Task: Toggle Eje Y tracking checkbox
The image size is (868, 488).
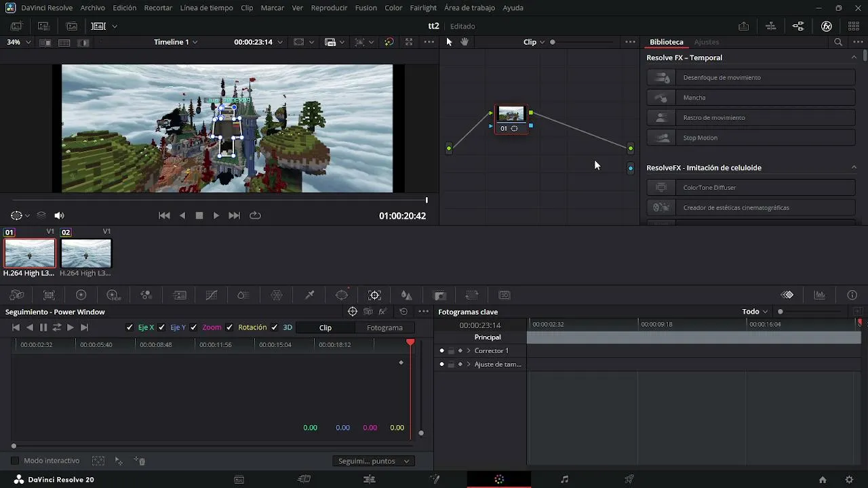Action: coord(161,327)
